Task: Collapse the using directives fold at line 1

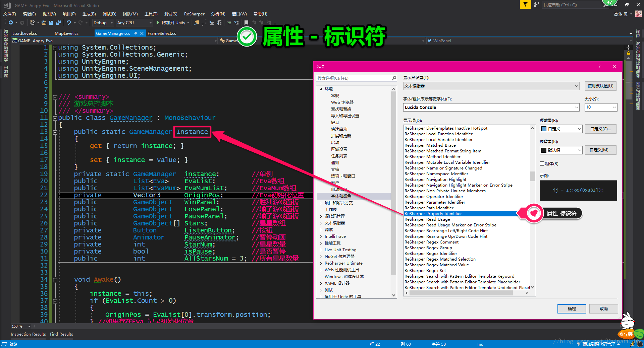Action: coord(55,48)
